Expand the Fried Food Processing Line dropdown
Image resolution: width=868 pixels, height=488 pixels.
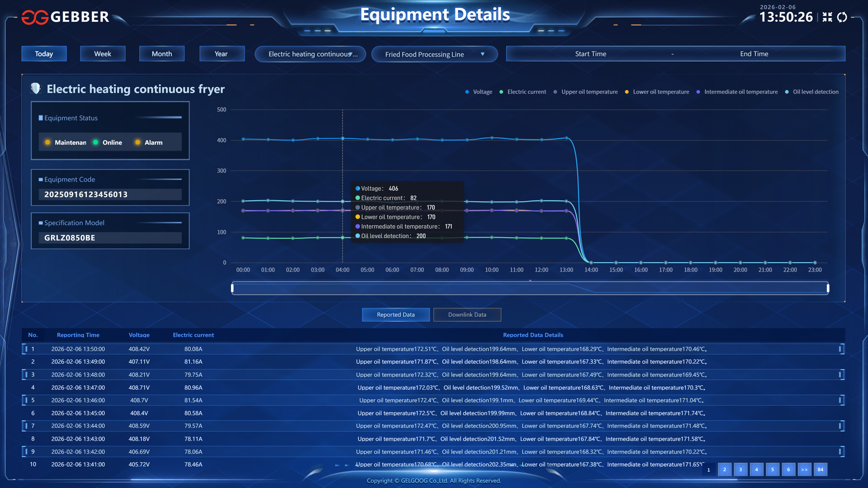(434, 54)
